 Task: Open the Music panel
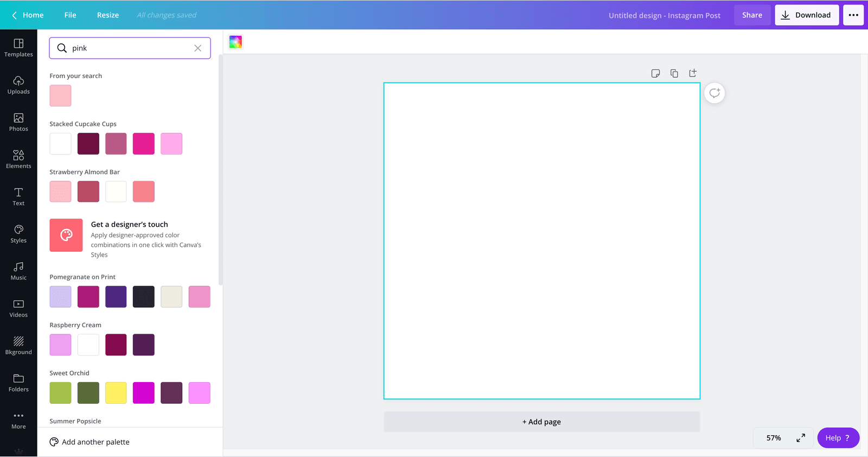pos(18,271)
